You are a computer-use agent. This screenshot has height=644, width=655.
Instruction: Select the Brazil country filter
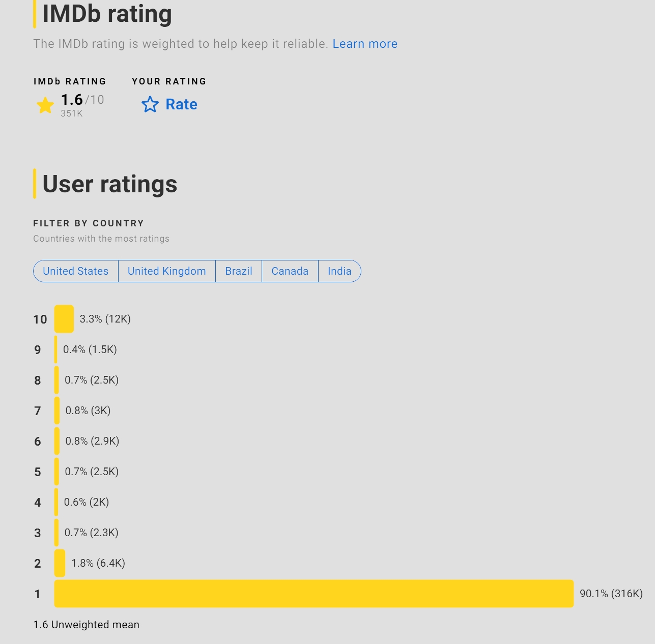[x=239, y=271]
